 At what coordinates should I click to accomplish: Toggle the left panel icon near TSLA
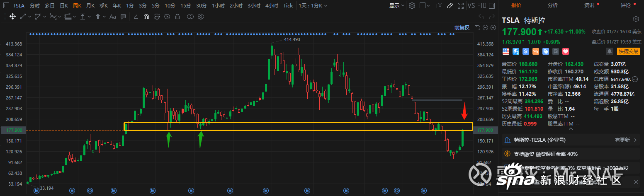(5, 6)
